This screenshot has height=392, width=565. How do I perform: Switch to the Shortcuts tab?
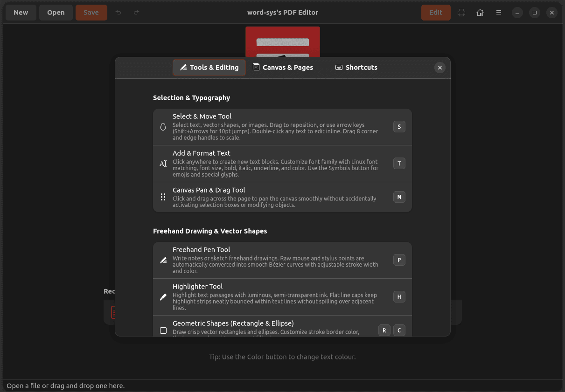click(x=356, y=68)
